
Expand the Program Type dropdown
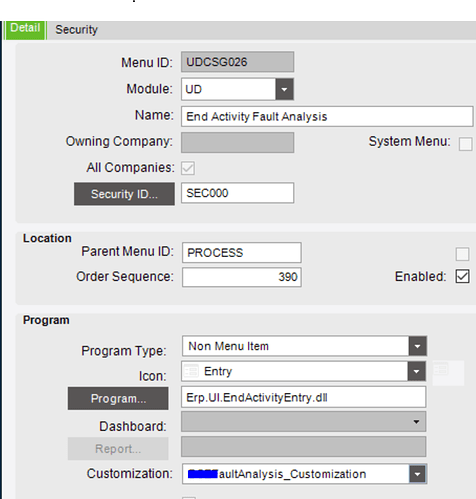pyautogui.click(x=417, y=346)
